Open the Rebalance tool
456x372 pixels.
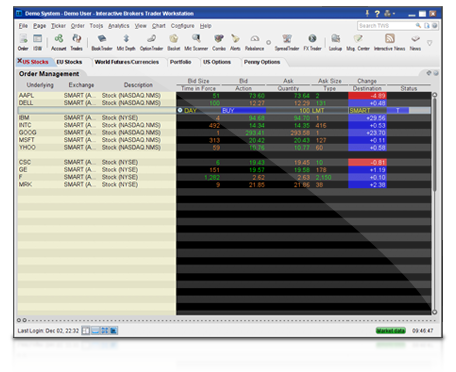pyautogui.click(x=255, y=42)
